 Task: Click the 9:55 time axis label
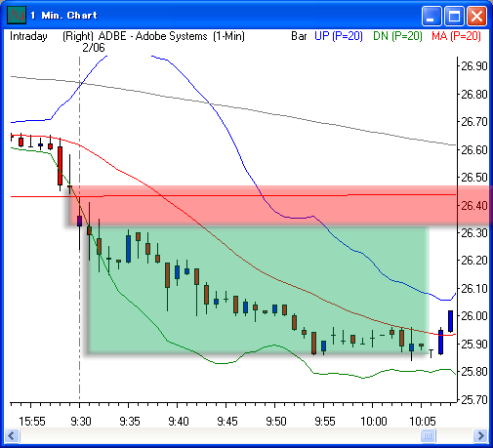click(325, 422)
